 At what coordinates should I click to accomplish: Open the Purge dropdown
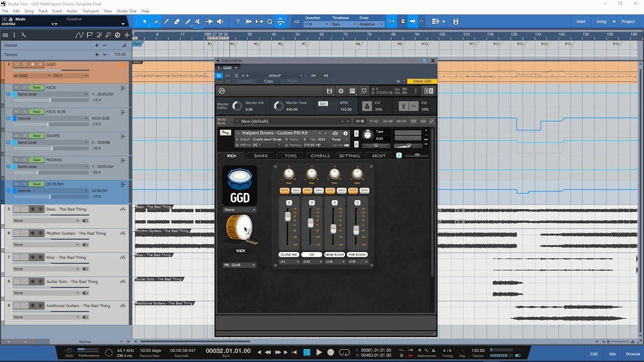(339, 139)
